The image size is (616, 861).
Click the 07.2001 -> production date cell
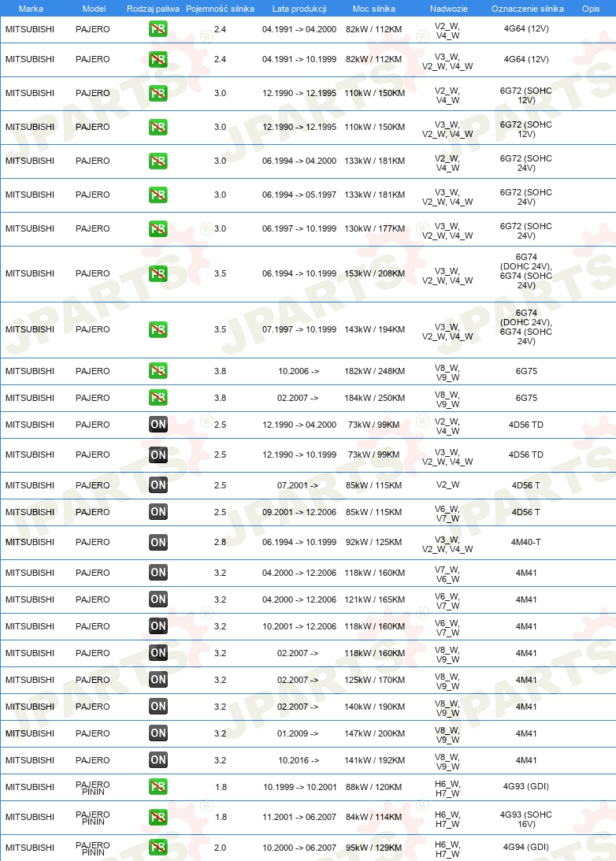pos(298,485)
